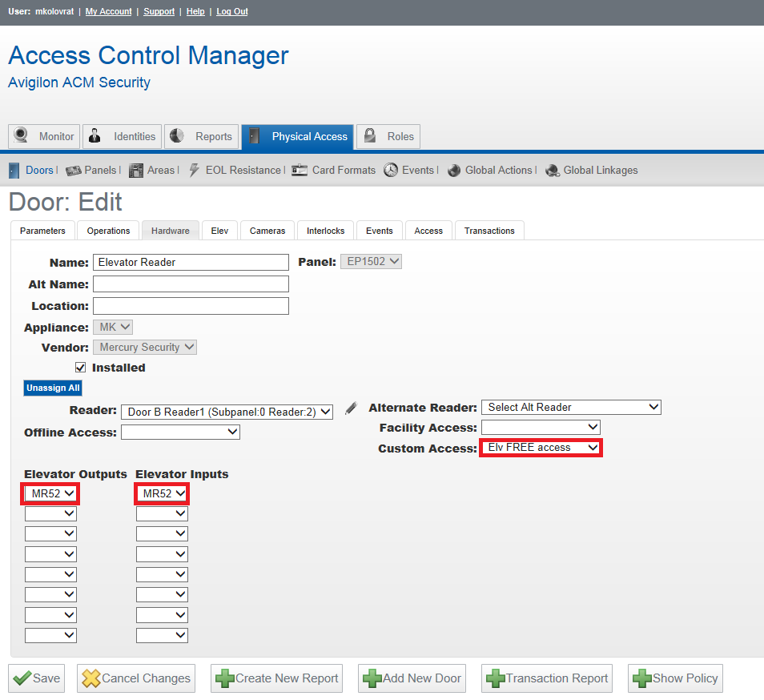Click the Monitor webcam icon
Viewport: 764px width, 700px height.
(x=21, y=135)
